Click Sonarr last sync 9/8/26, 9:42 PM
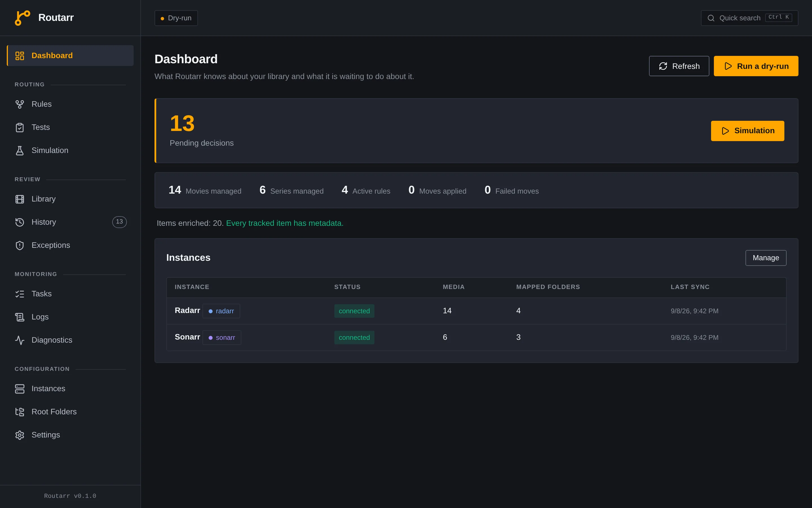The width and height of the screenshot is (812, 508). [x=694, y=338]
